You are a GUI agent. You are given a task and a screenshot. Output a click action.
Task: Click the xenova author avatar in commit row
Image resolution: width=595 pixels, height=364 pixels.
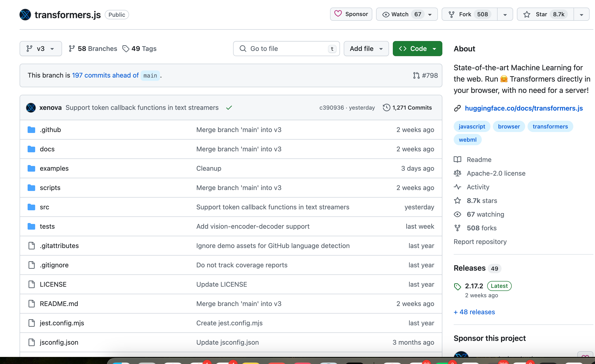tap(31, 108)
